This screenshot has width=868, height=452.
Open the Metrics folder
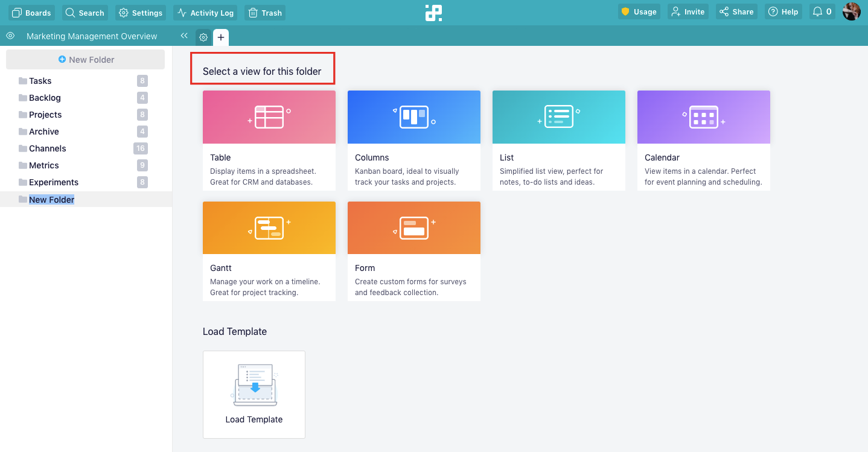pyautogui.click(x=86, y=165)
